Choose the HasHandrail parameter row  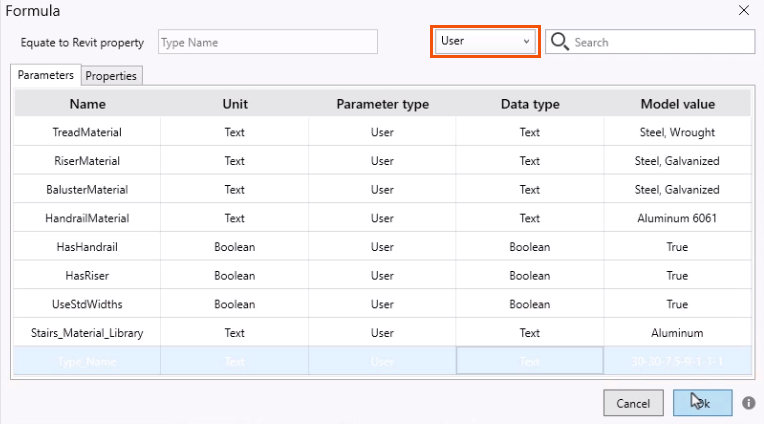pyautogui.click(x=88, y=246)
